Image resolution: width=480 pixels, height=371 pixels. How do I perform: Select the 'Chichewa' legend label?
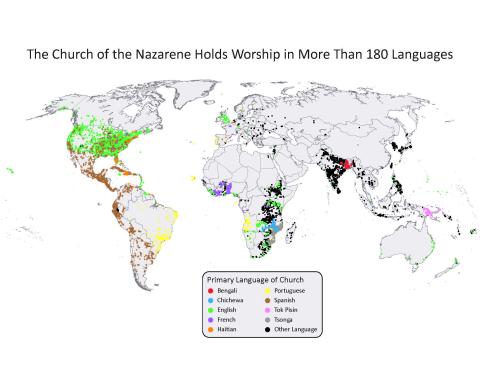click(230, 300)
